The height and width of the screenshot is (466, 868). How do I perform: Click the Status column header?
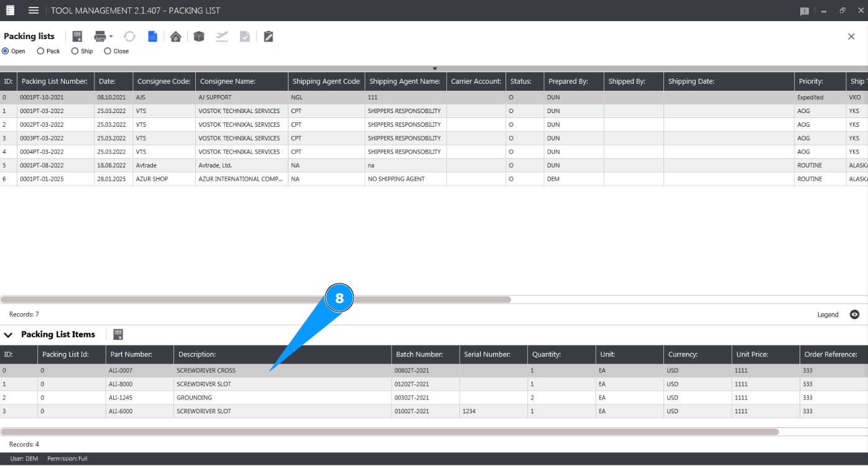pyautogui.click(x=525, y=81)
